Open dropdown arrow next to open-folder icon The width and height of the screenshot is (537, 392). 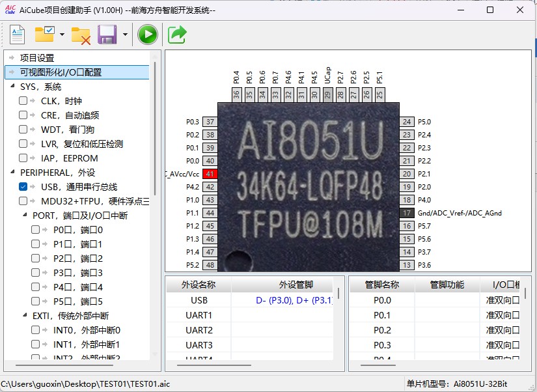(x=62, y=35)
